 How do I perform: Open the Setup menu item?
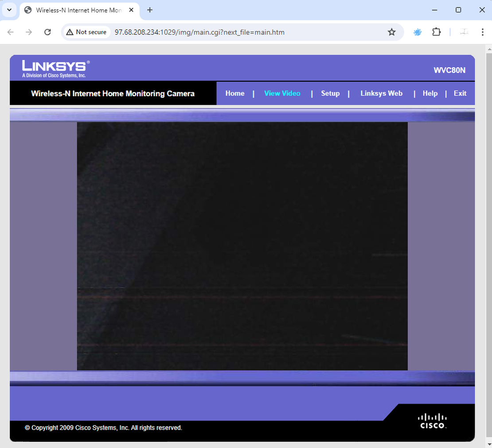coord(330,93)
